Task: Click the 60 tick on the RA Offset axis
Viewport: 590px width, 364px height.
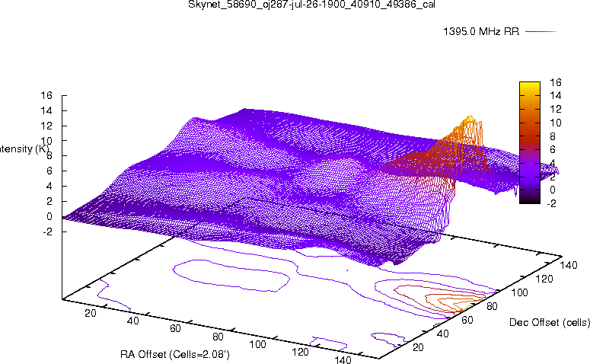Action: [x=175, y=329]
